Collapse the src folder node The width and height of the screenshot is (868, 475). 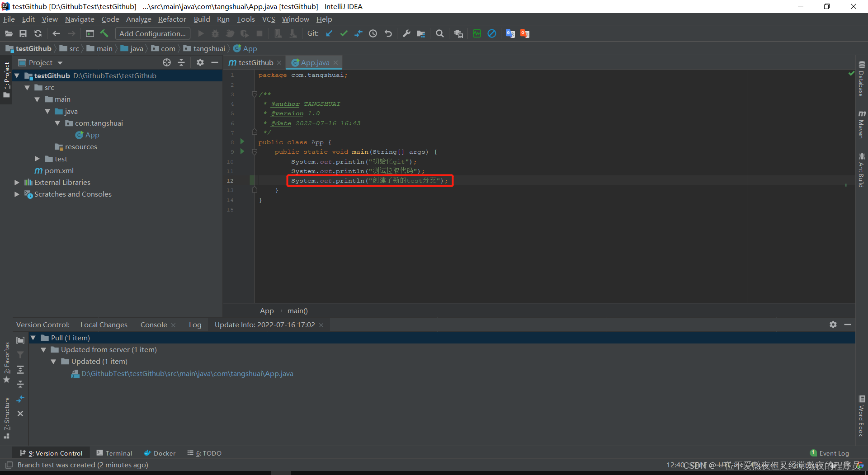click(x=27, y=88)
